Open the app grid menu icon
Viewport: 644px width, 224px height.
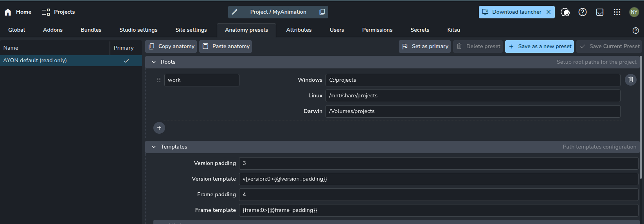[617, 12]
